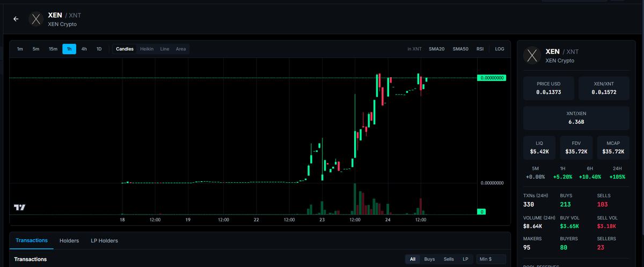Click the 18 date marker on time axis

pyautogui.click(x=122, y=220)
